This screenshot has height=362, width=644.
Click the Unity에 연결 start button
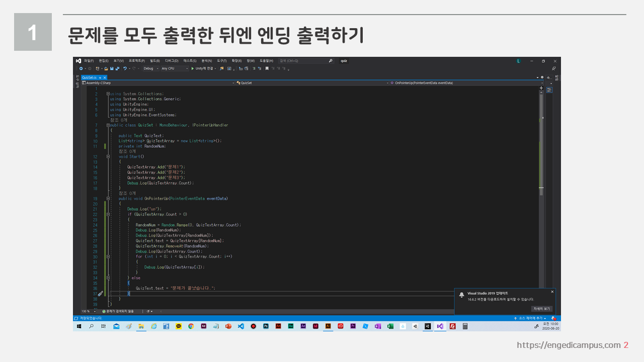coord(203,68)
